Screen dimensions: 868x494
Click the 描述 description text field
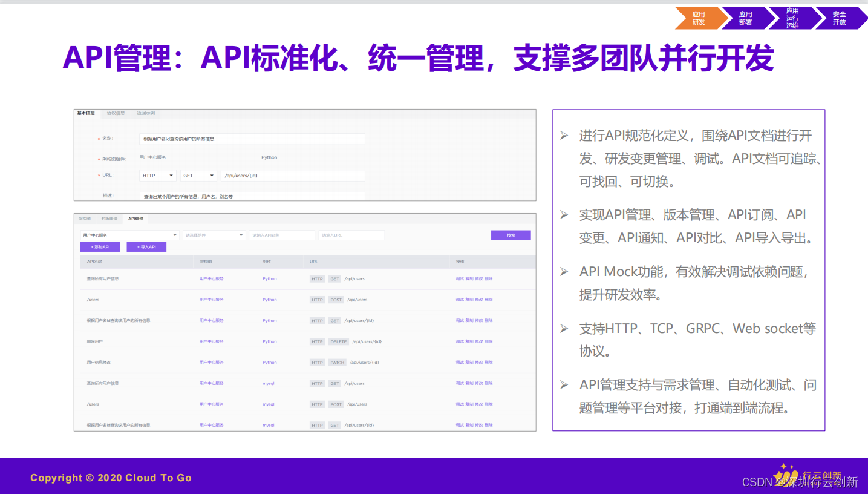[x=252, y=196]
